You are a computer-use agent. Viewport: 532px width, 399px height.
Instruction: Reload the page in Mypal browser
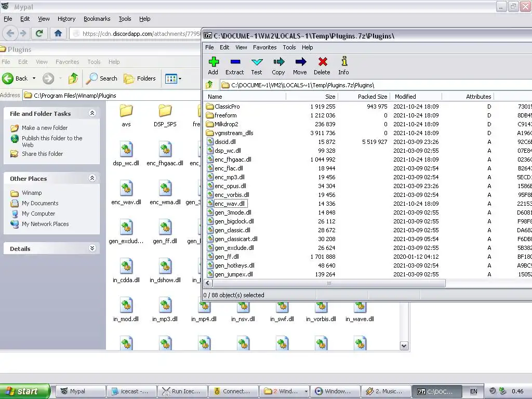[39, 33]
